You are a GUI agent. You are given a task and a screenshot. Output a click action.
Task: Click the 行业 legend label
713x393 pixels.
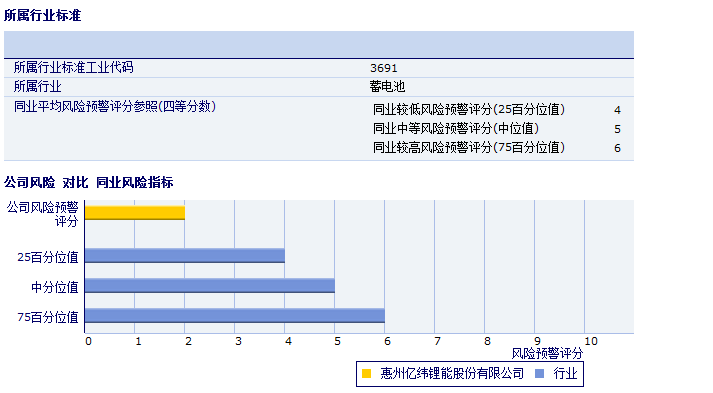[x=565, y=373]
